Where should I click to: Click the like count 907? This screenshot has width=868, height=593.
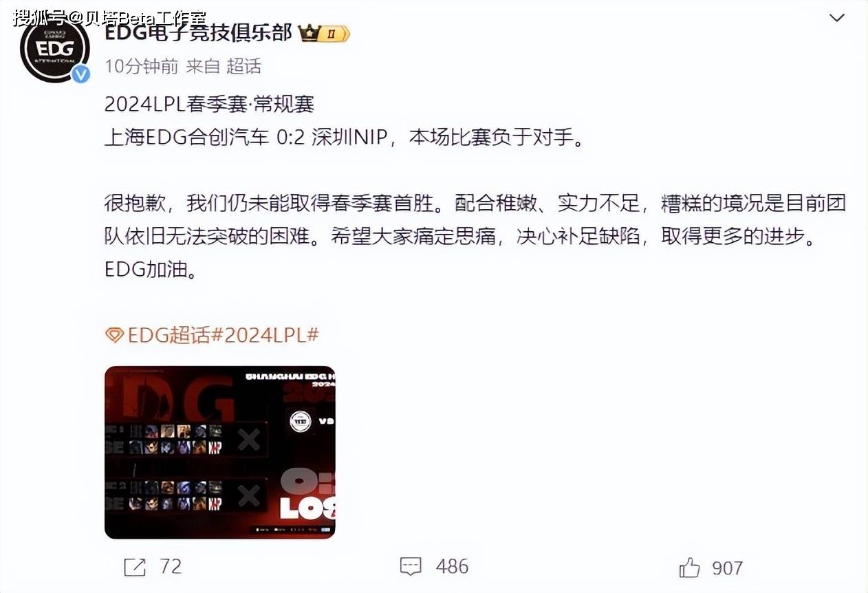(727, 568)
